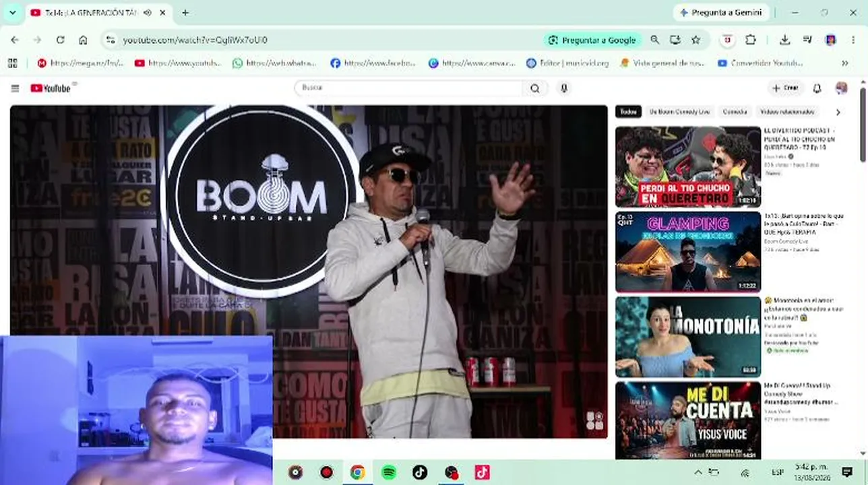The height and width of the screenshot is (485, 868).
Task: Open the red record app in taskbar
Action: (x=327, y=472)
